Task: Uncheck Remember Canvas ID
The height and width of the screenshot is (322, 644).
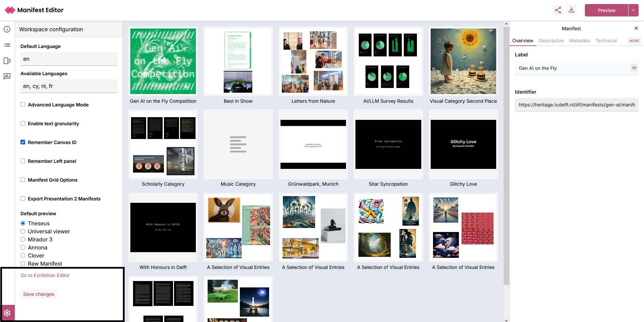Action: point(23,142)
